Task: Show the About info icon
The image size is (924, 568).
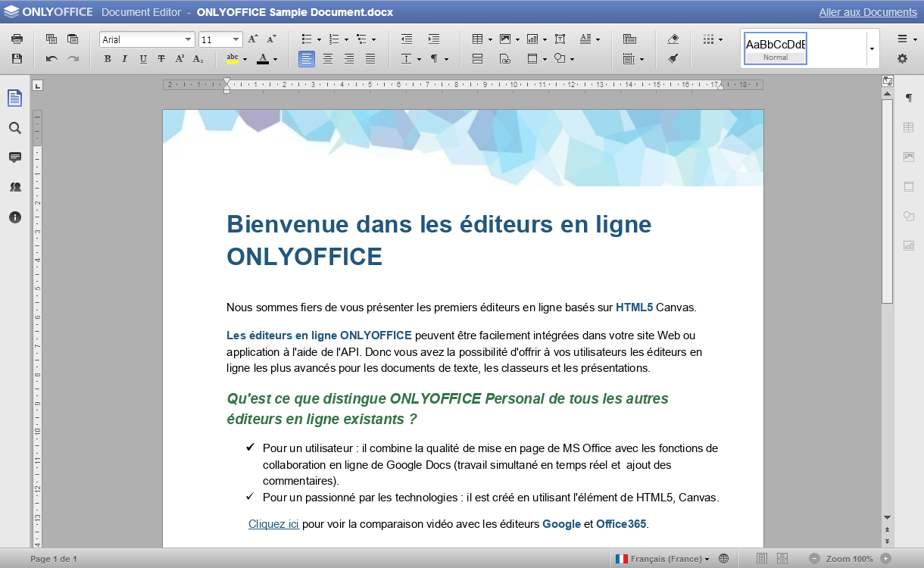Action: click(x=15, y=217)
